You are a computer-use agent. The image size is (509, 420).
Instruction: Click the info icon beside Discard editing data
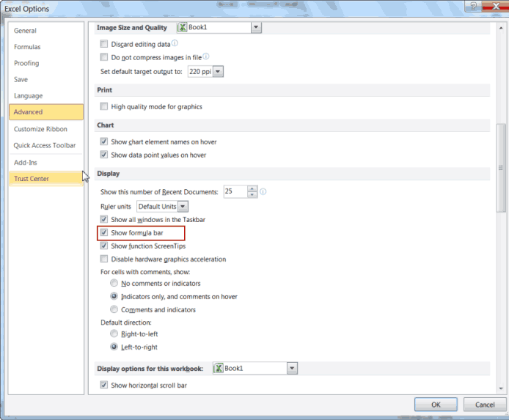175,43
